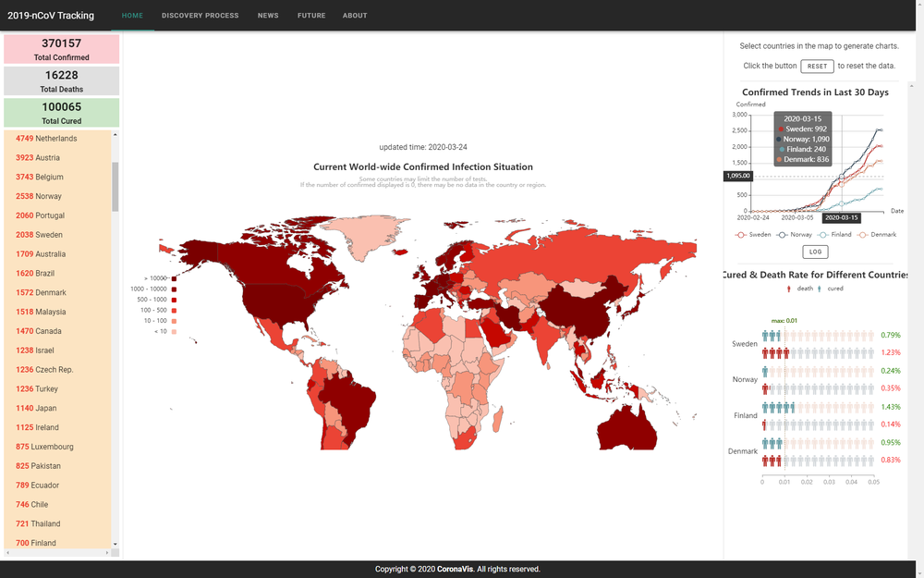Switch chart to LOG scale

click(815, 252)
